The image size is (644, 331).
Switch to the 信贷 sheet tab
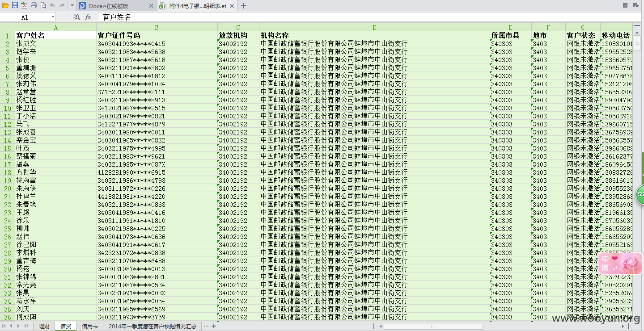(66, 326)
